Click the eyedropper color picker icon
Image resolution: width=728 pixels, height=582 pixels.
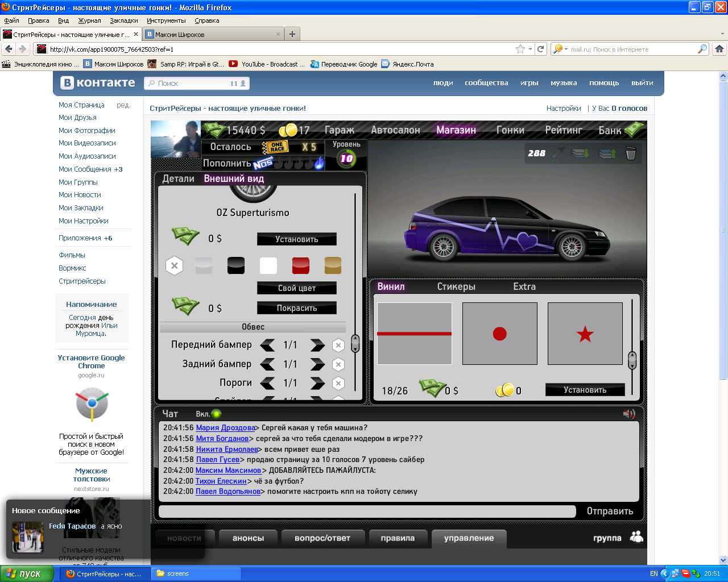(559, 153)
